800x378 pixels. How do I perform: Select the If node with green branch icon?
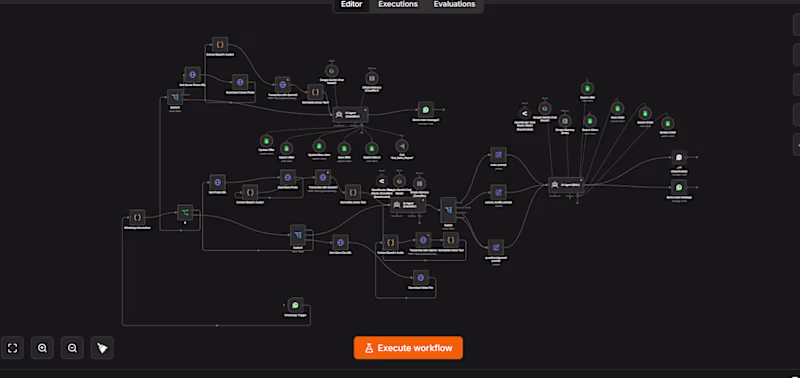tap(185, 212)
